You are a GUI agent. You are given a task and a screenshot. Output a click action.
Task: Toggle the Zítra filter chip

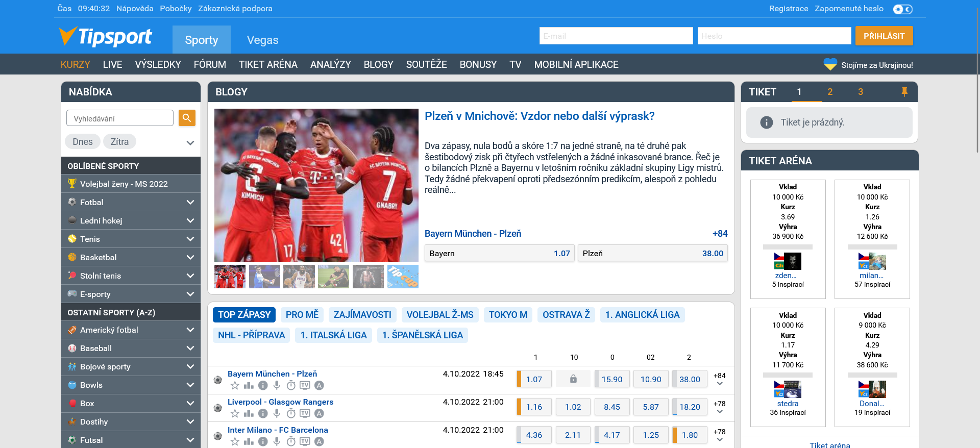click(x=120, y=142)
